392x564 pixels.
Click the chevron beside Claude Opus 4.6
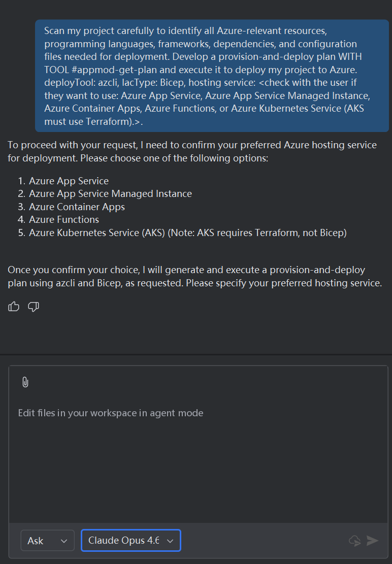click(170, 541)
